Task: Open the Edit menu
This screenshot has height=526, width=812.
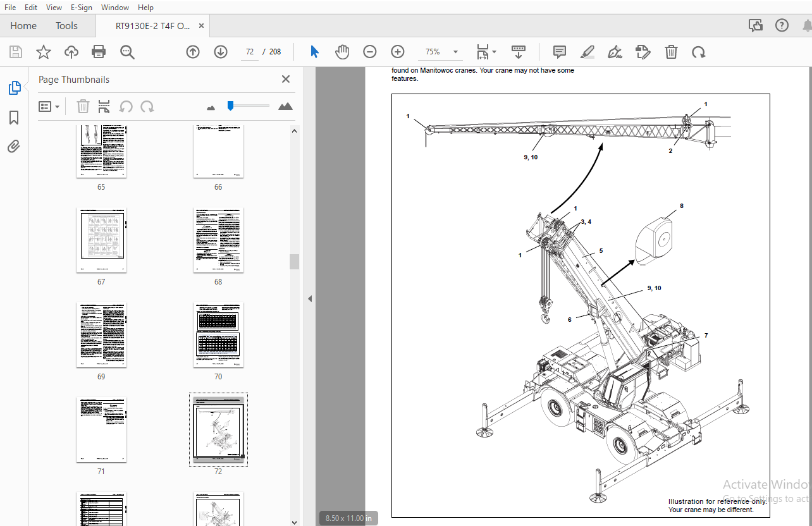Action: [31, 7]
